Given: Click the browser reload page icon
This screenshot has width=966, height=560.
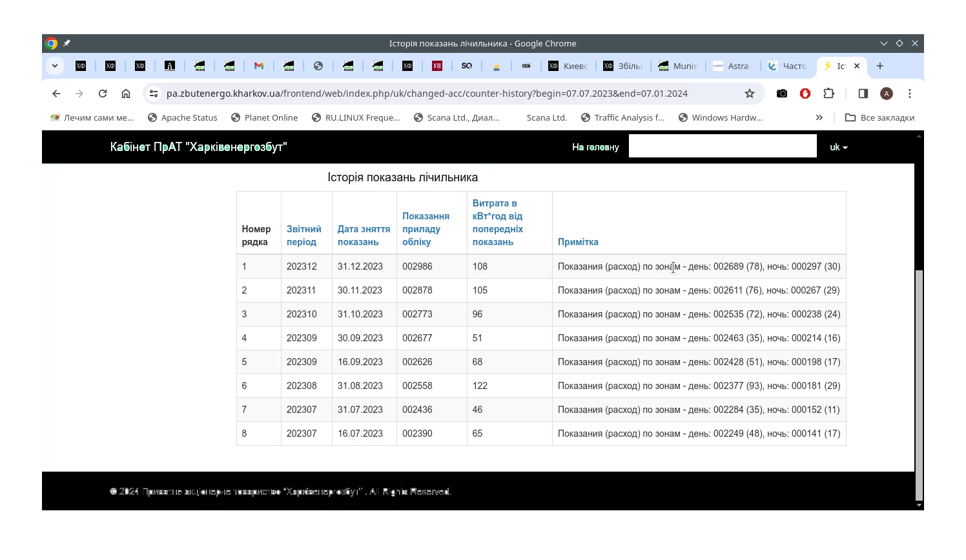Looking at the screenshot, I should click(103, 94).
